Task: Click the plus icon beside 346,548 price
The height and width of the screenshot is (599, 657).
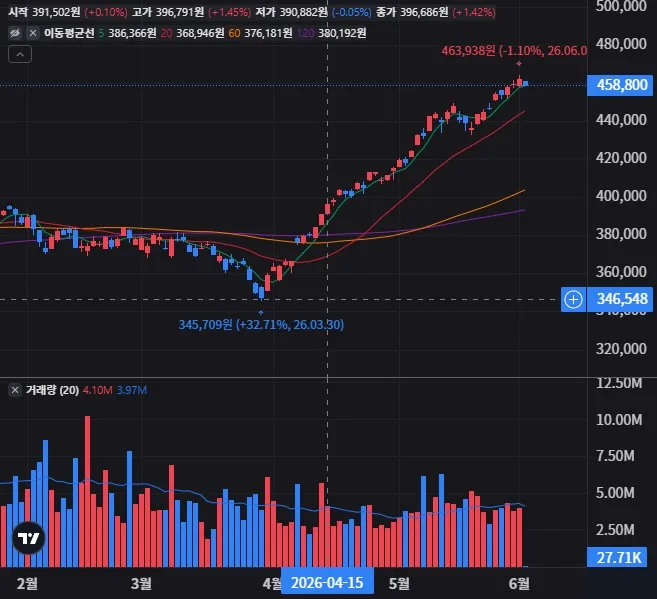Action: click(573, 300)
